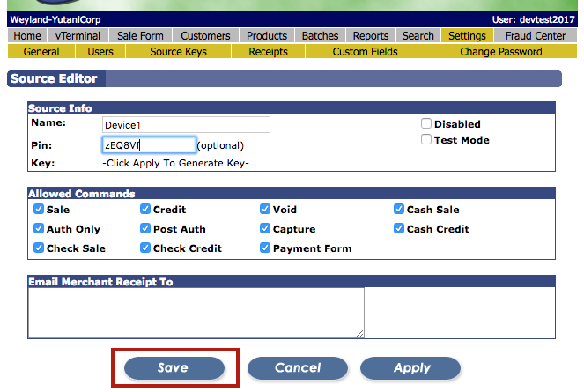Select the Source Keys submenu
The height and width of the screenshot is (392, 584).
[178, 52]
